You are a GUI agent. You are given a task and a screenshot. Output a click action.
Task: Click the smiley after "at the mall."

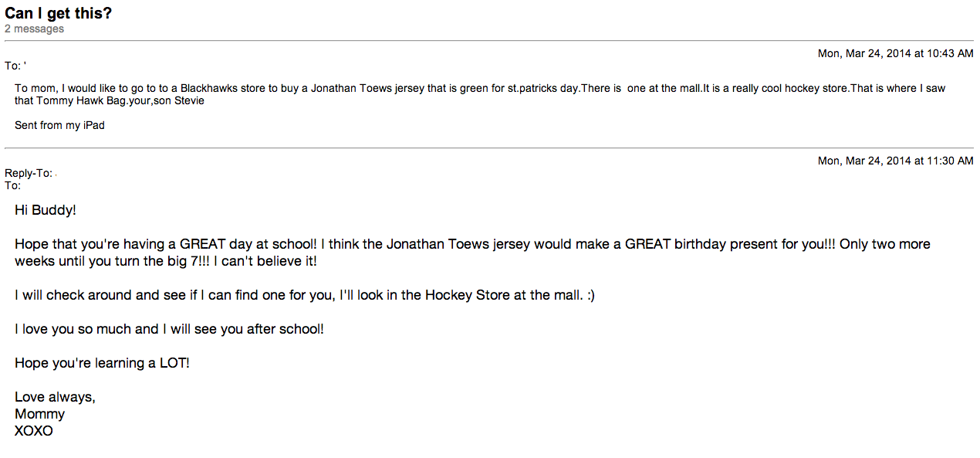tap(590, 295)
